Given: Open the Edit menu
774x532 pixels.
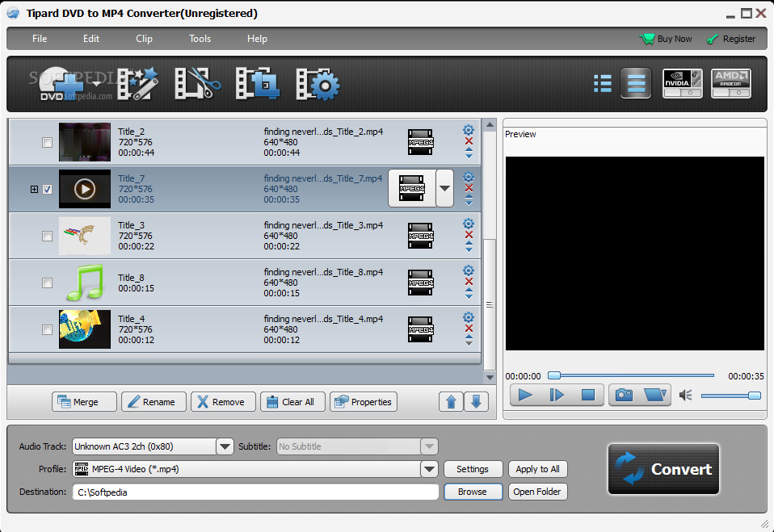Looking at the screenshot, I should [90, 39].
